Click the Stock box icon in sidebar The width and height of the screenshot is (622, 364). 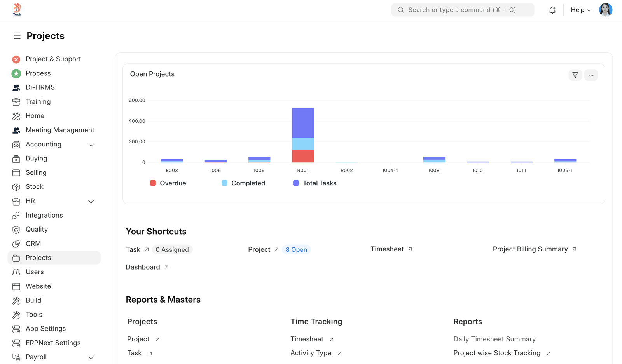click(16, 187)
